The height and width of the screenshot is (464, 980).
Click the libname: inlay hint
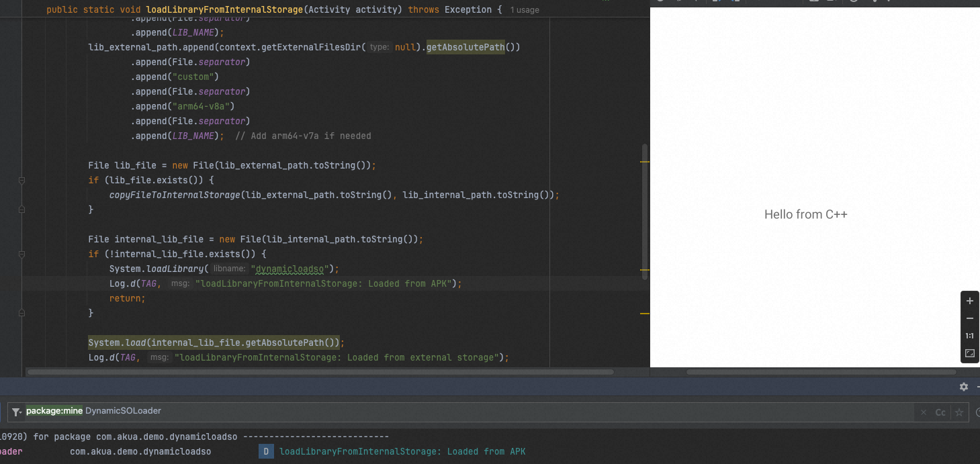(230, 269)
